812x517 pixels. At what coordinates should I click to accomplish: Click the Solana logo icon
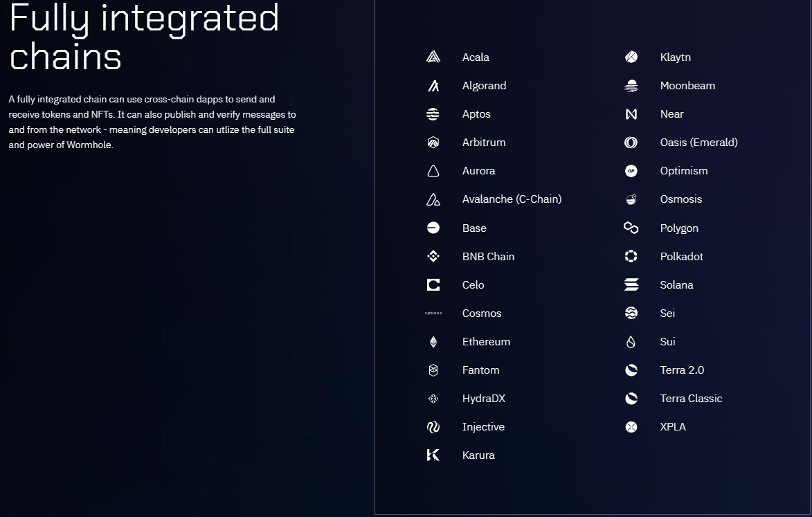631,285
